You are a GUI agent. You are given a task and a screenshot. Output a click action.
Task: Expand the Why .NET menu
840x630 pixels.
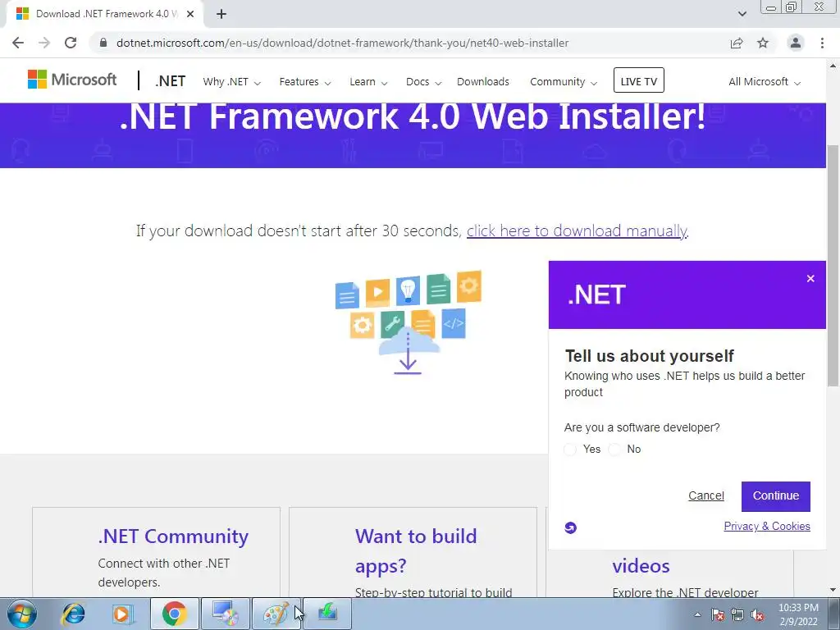tap(231, 82)
